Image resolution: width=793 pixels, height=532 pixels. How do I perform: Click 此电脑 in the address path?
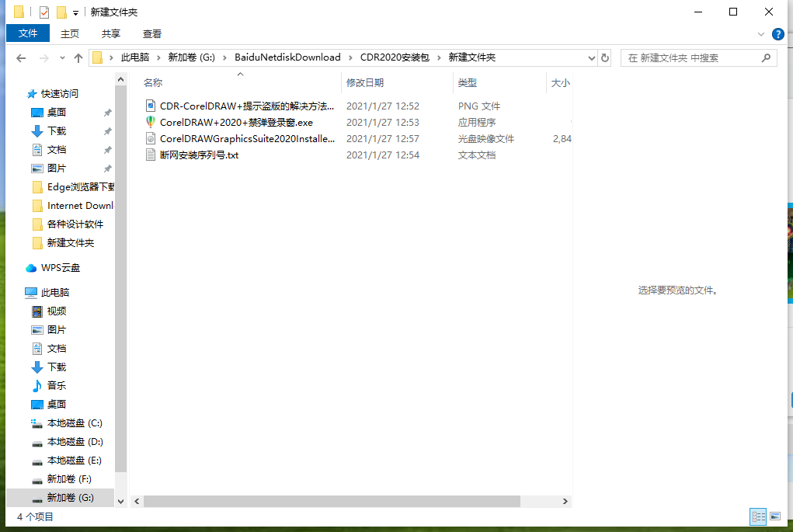135,57
